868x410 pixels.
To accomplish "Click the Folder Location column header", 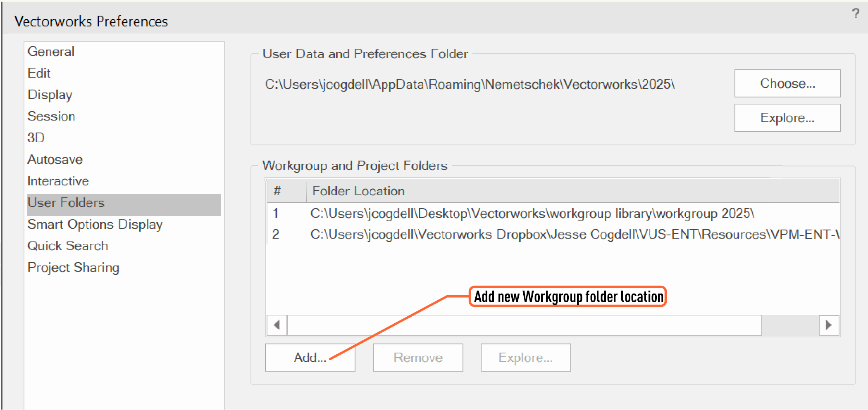I will coord(573,191).
